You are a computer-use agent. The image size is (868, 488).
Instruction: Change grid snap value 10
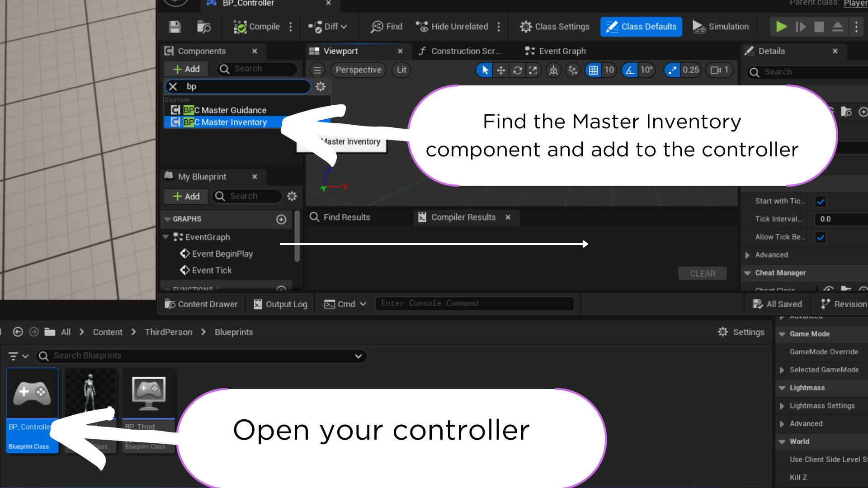[609, 70]
